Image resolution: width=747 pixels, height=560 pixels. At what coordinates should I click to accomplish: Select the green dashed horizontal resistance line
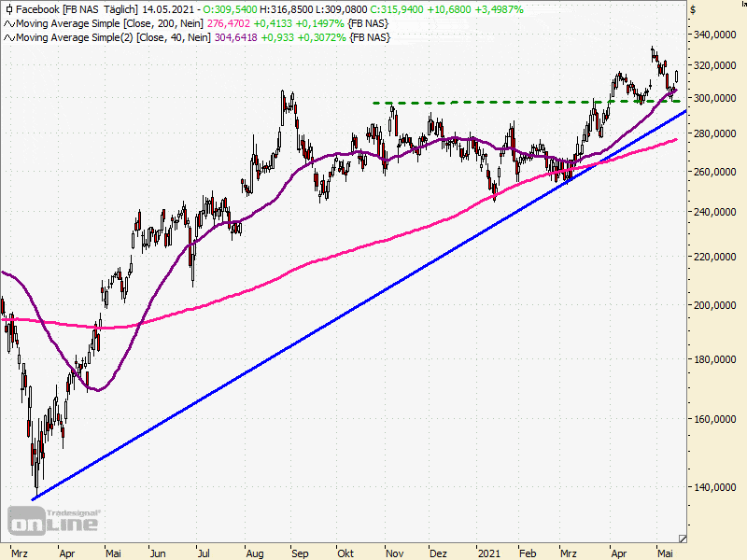point(467,103)
